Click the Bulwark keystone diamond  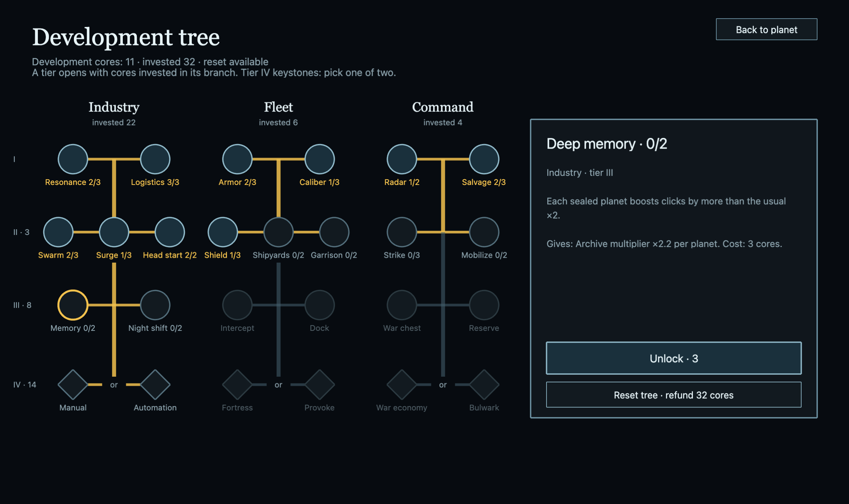tap(484, 385)
